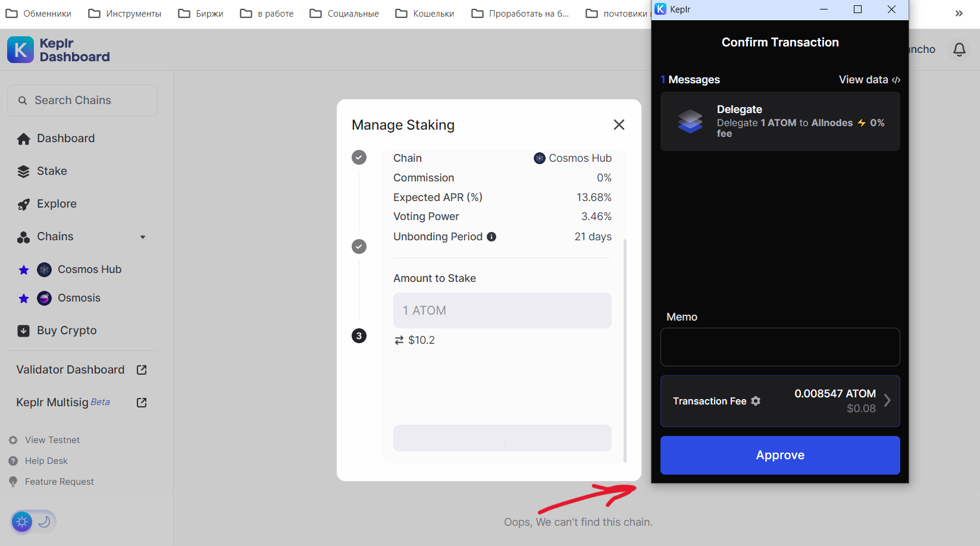This screenshot has height=546, width=980.
Task: Close the Manage Staking dialog
Action: click(x=619, y=124)
